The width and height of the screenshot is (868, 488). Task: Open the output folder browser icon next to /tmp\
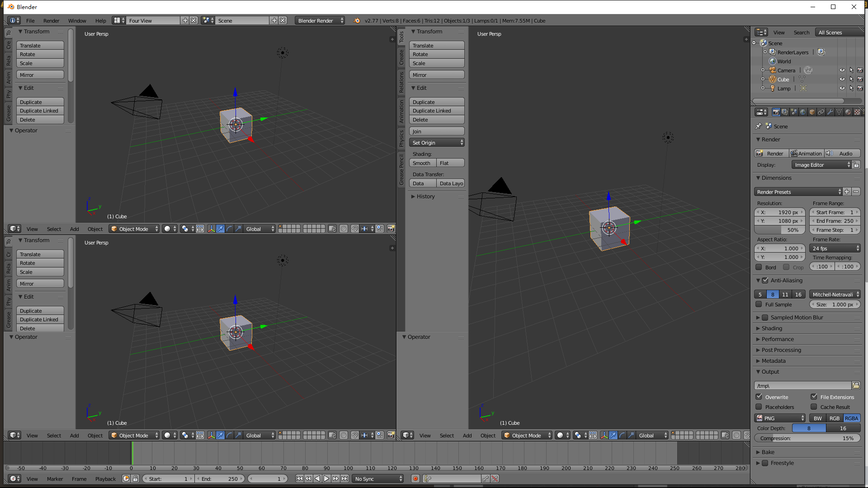(x=856, y=385)
